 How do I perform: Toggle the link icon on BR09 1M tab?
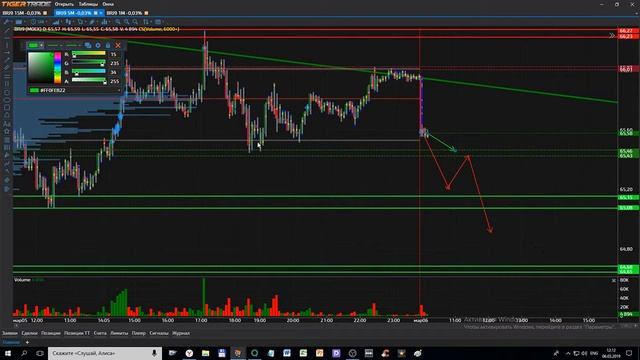pyautogui.click(x=146, y=13)
